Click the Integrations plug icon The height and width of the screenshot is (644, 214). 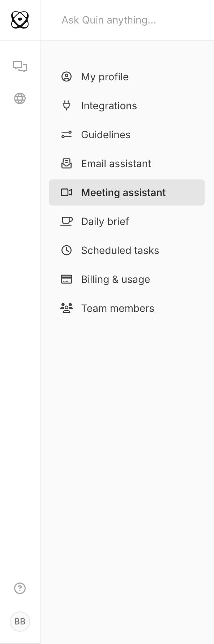[x=67, y=106]
